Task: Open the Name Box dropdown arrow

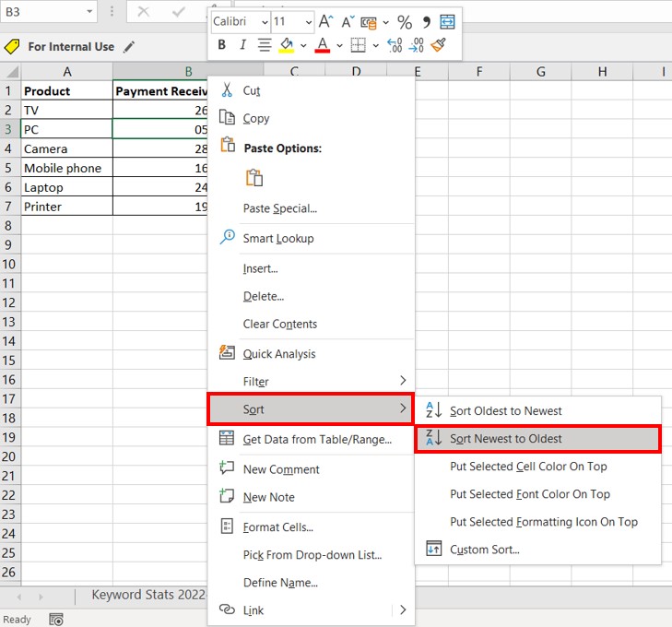Action: click(x=89, y=12)
